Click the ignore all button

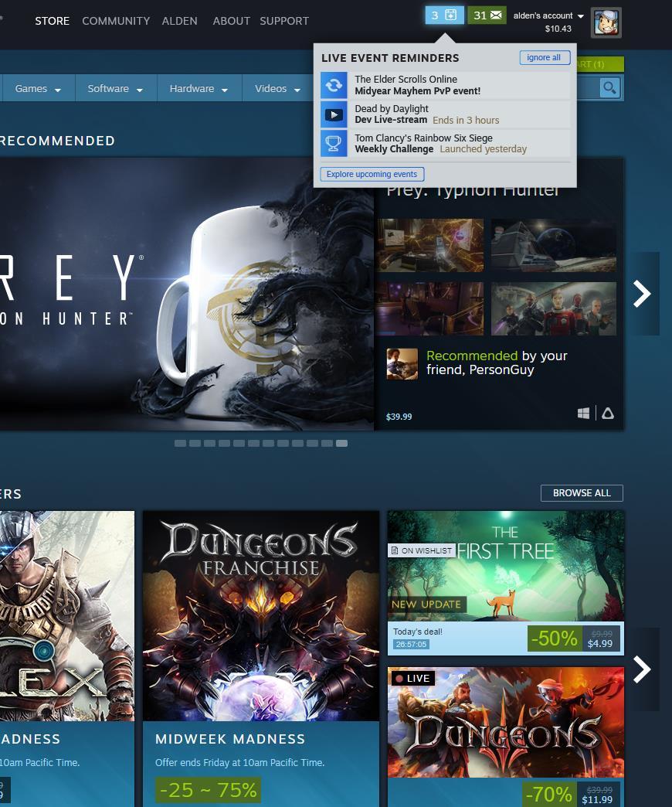(x=545, y=58)
